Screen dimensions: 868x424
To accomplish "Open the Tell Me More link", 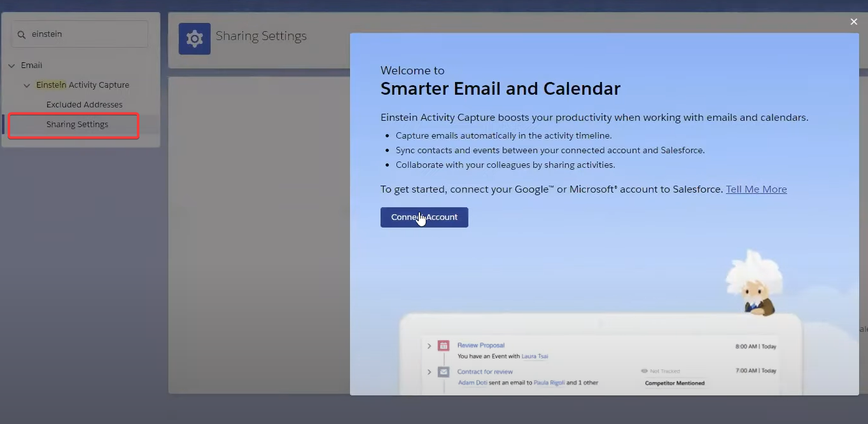I will pos(757,189).
